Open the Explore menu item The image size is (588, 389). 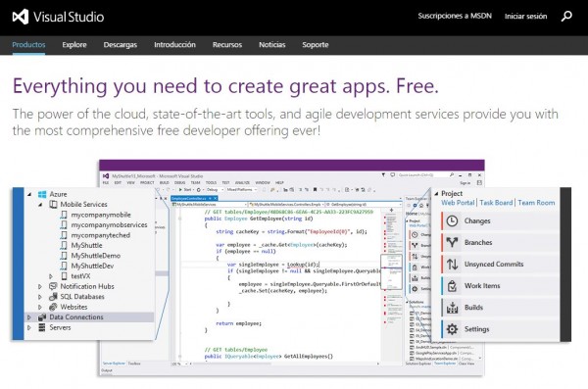tap(74, 45)
